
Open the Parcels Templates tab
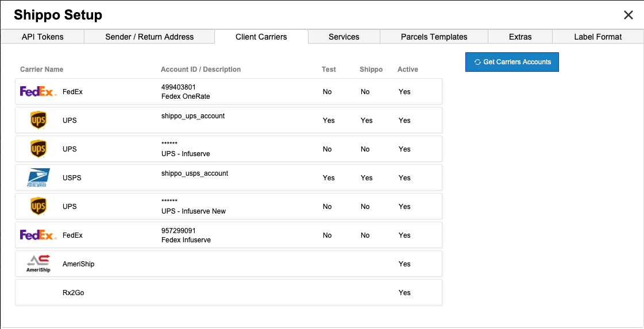(x=434, y=37)
